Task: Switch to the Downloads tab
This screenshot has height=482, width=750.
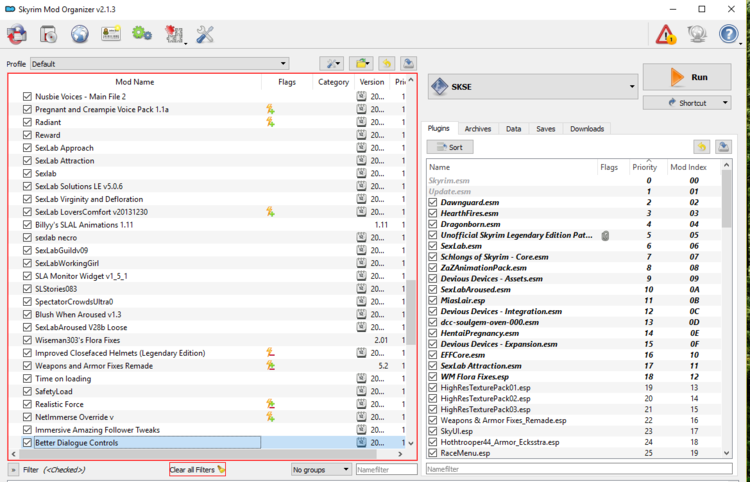Action: [x=587, y=129]
